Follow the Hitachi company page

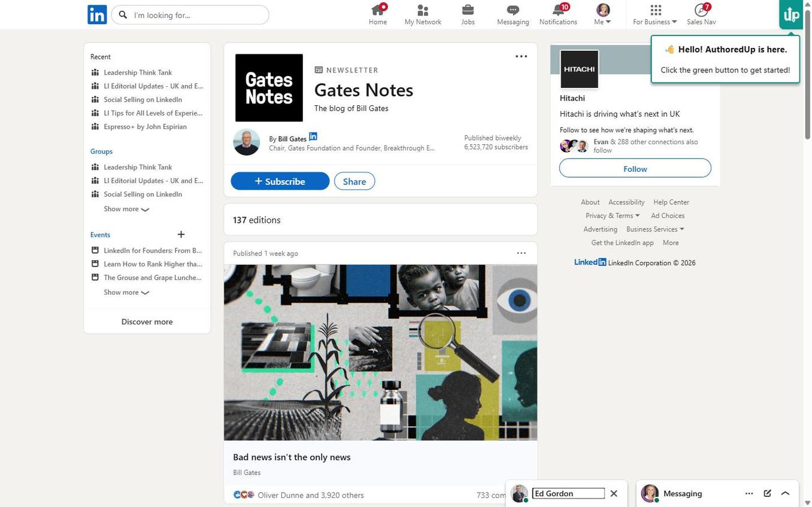pyautogui.click(x=635, y=168)
